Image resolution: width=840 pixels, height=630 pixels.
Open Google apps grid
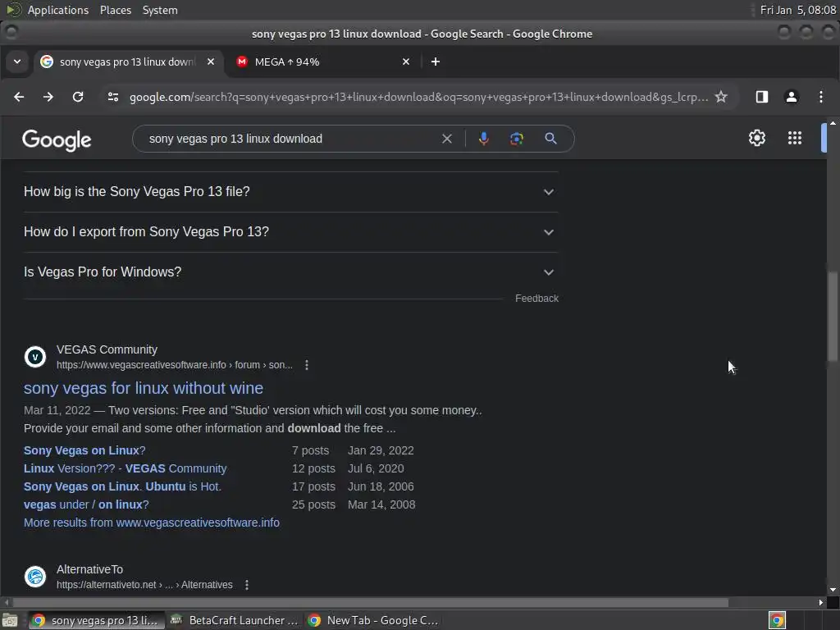(x=795, y=138)
